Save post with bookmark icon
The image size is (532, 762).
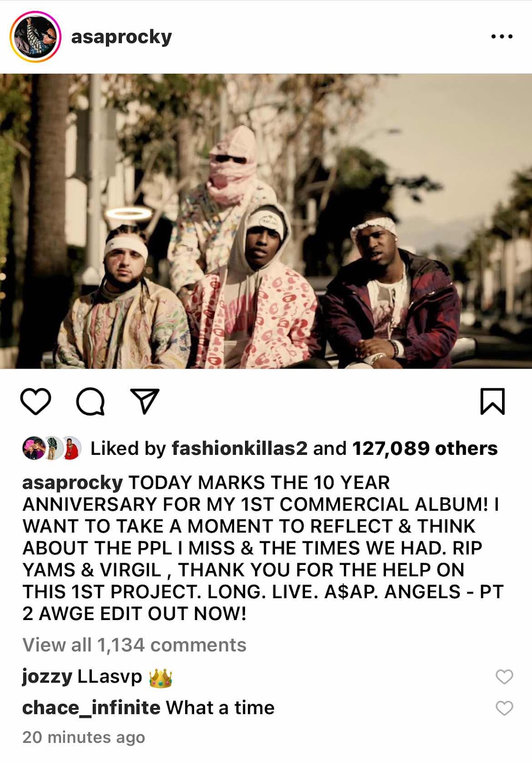[492, 401]
